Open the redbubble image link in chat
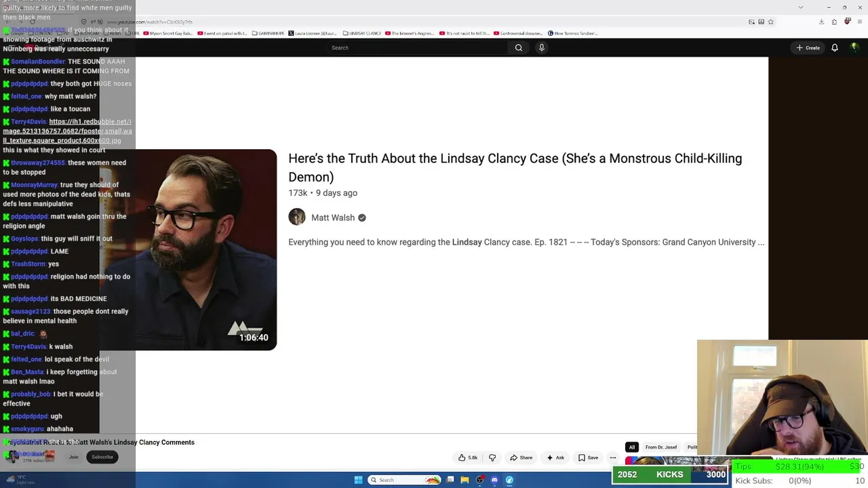This screenshot has height=488, width=868. [67, 131]
